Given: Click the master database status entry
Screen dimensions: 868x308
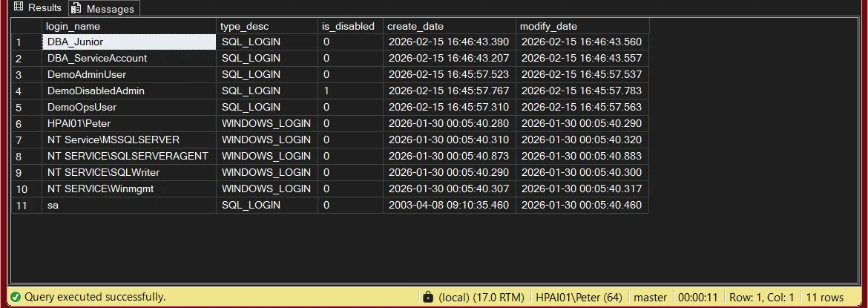Looking at the screenshot, I should click(x=651, y=298).
